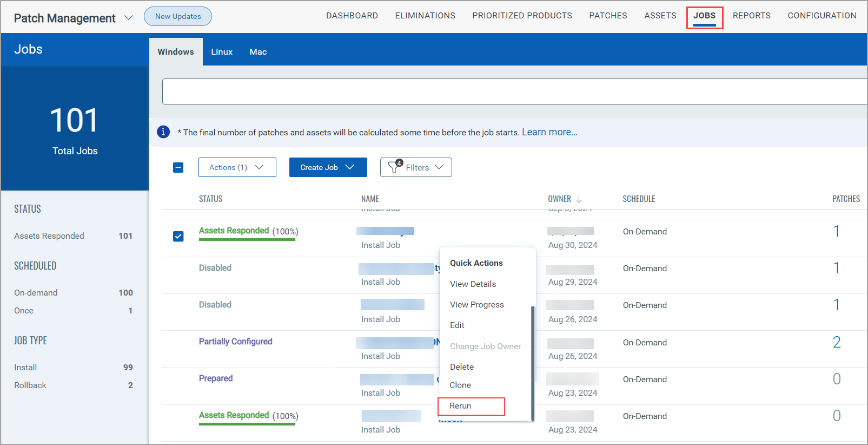The height and width of the screenshot is (445, 868).
Task: Click the STATUS column header
Action: [x=210, y=199]
